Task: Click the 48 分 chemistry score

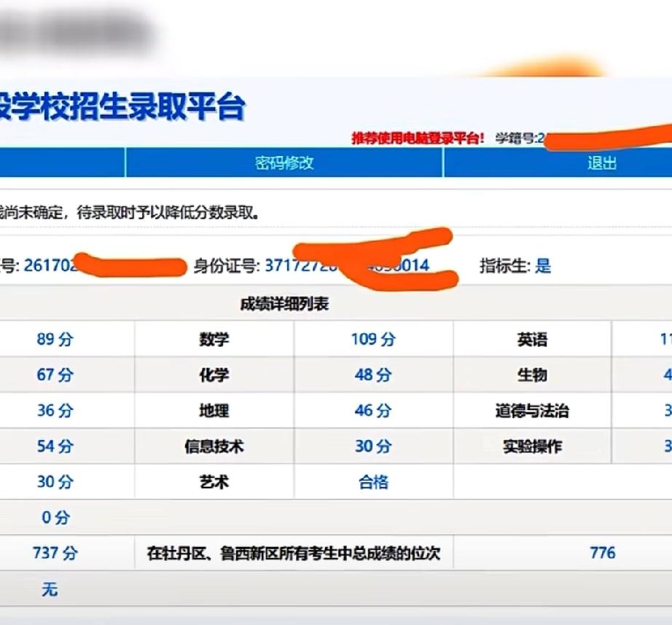Action: pos(373,375)
